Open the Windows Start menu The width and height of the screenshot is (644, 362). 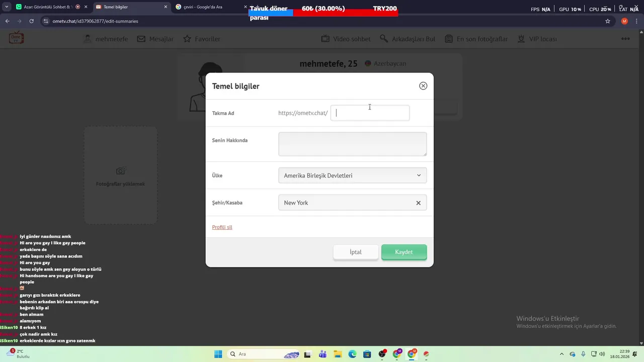[218, 354]
